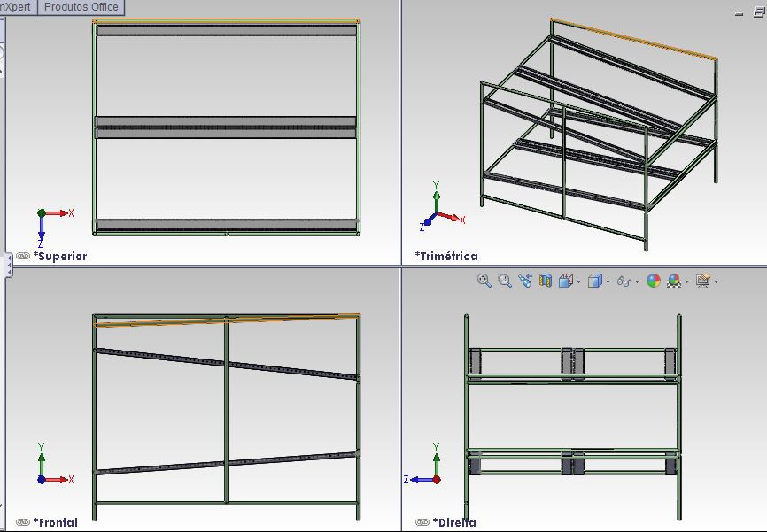This screenshot has height=532, width=767.
Task: Click the *Trimétrica view label
Action: pos(446,256)
